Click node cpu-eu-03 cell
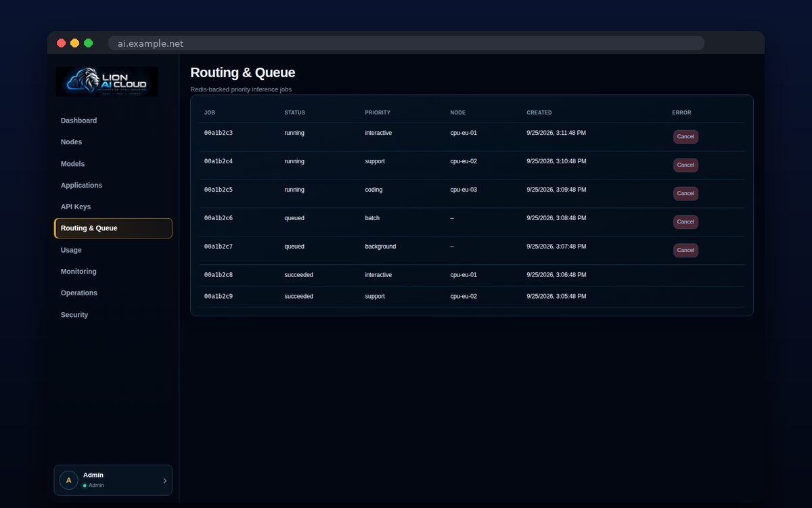 click(x=464, y=190)
